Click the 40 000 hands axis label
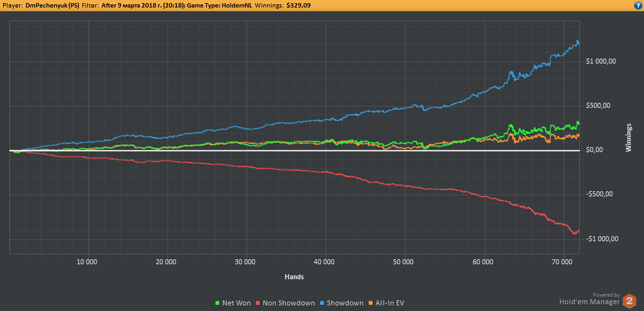The image size is (644, 311). tap(326, 261)
